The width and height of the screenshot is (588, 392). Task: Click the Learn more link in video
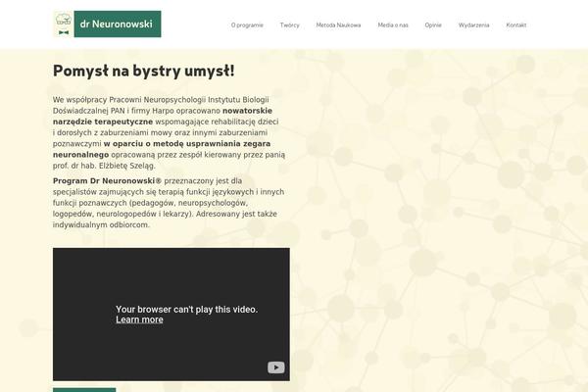(x=139, y=319)
